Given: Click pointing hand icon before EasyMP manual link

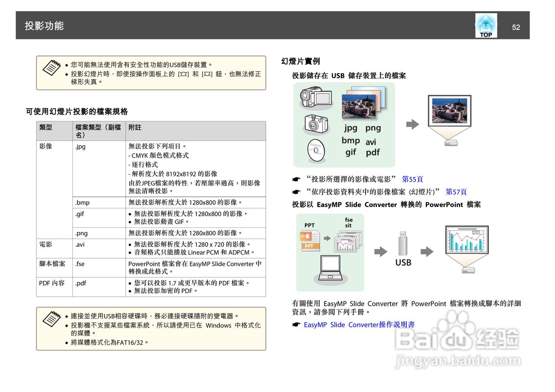Looking at the screenshot, I should click(x=296, y=325).
